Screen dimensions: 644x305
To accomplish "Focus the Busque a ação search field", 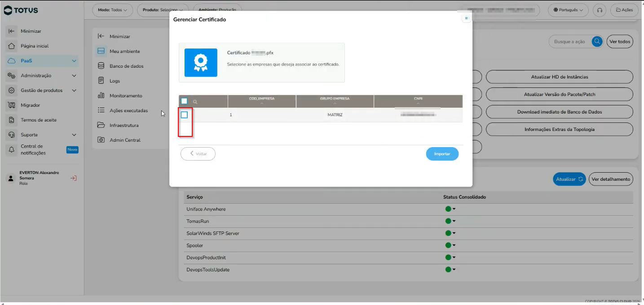I will pyautogui.click(x=570, y=41).
